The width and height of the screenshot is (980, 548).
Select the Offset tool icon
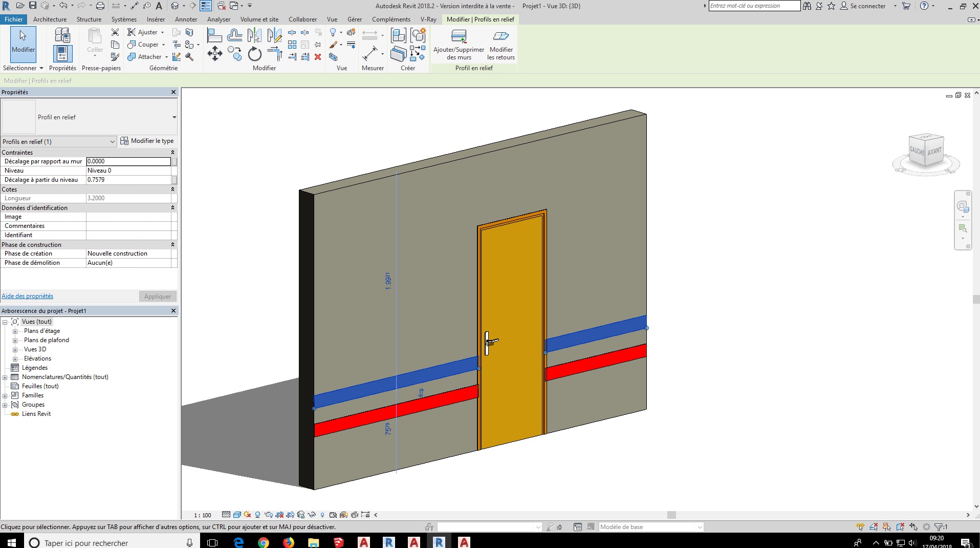(234, 35)
